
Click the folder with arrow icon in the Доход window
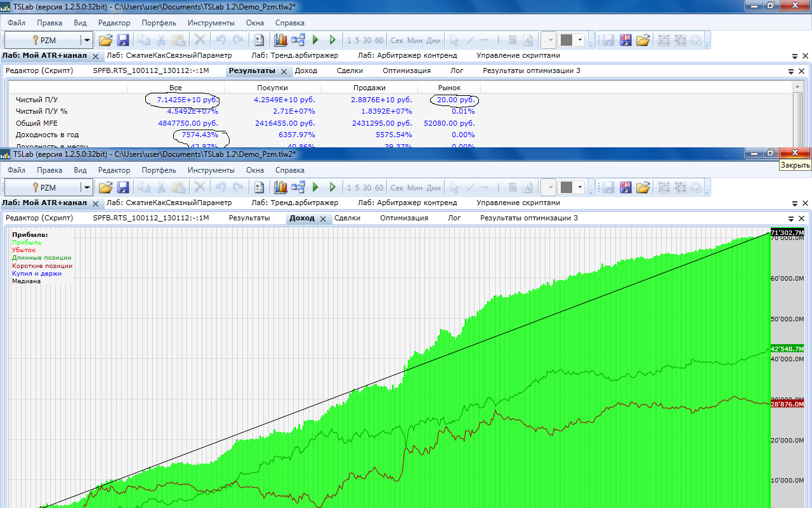coord(643,187)
